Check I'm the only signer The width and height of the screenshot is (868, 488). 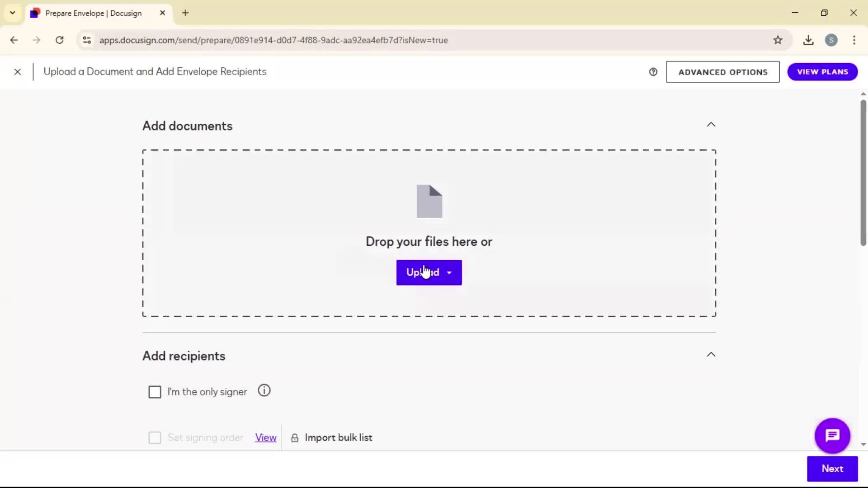pos(155,392)
